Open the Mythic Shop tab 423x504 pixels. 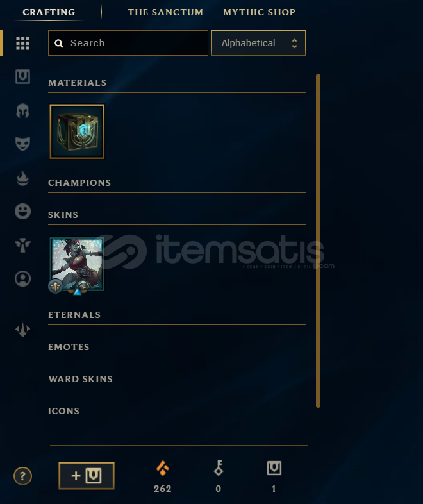tap(259, 12)
